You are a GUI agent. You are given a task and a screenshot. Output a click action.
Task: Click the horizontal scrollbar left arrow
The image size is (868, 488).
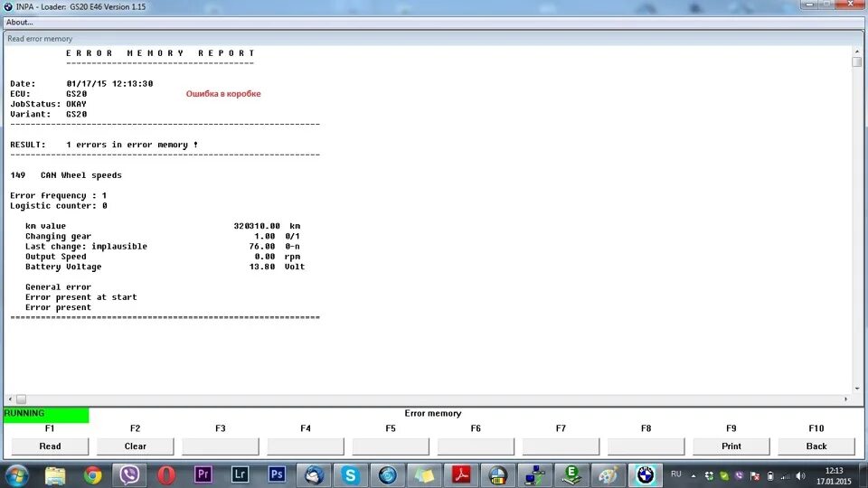pos(10,399)
